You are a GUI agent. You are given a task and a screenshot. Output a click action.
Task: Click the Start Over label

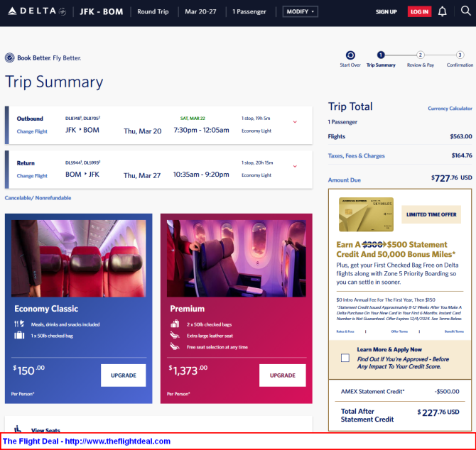tap(350, 65)
